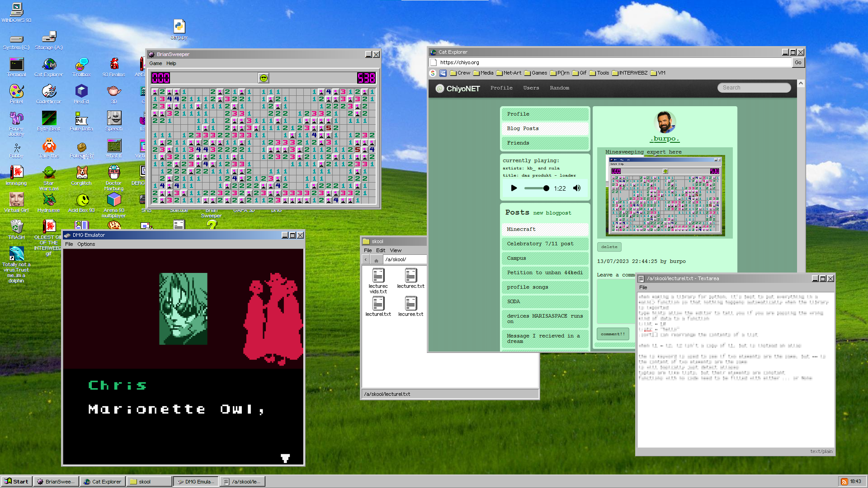
Task: Open the WINDOWS 93 computer desktop icon
Action: click(x=16, y=12)
